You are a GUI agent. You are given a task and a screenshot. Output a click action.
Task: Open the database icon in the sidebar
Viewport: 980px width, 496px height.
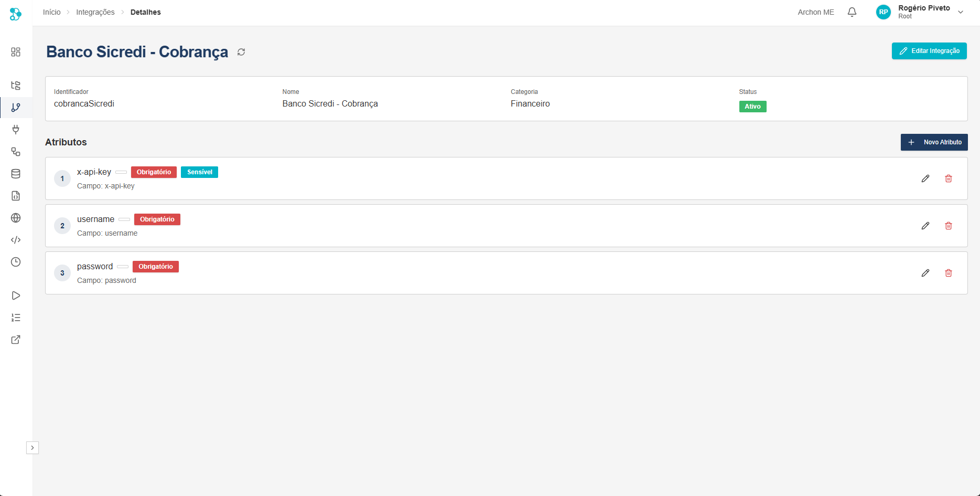(16, 174)
